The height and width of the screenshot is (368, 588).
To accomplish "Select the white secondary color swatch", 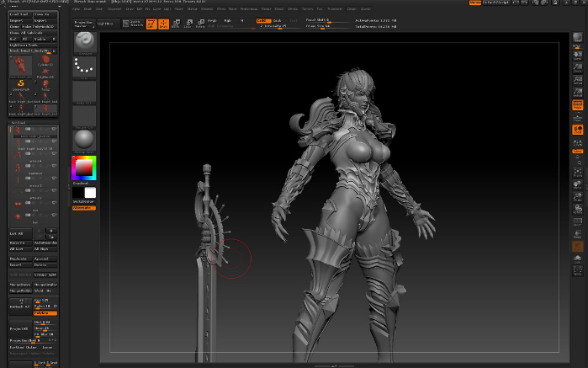I will click(90, 193).
